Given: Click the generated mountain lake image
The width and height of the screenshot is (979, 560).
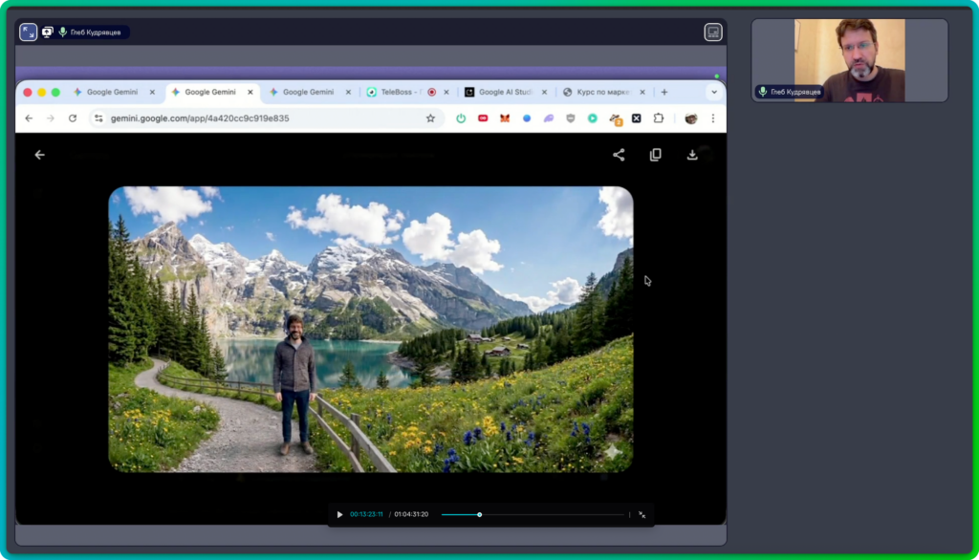Looking at the screenshot, I should pos(371,329).
